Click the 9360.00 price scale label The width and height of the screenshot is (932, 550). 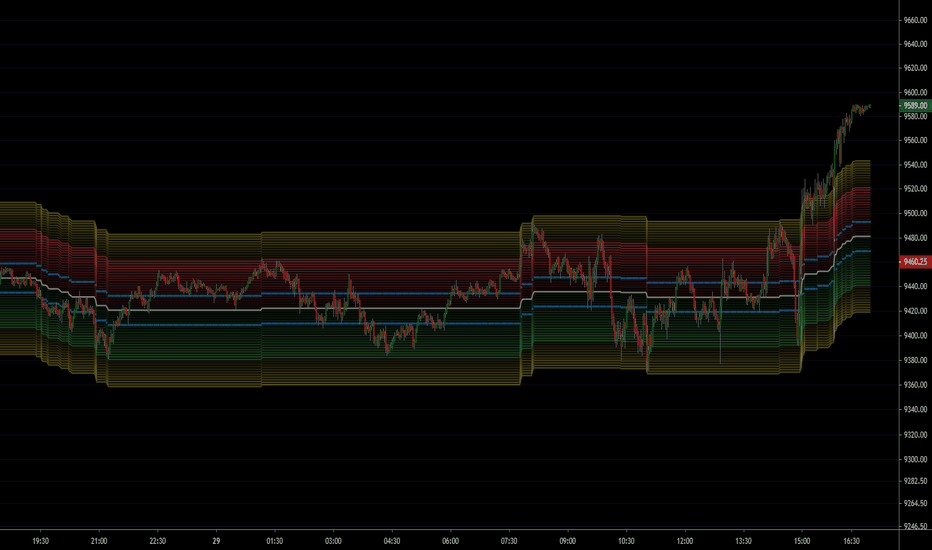tap(915, 385)
